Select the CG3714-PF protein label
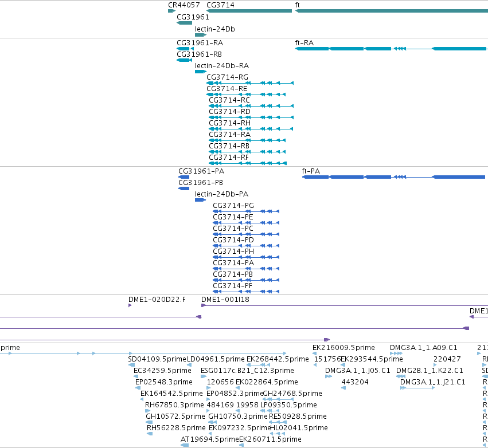 (x=232, y=286)
